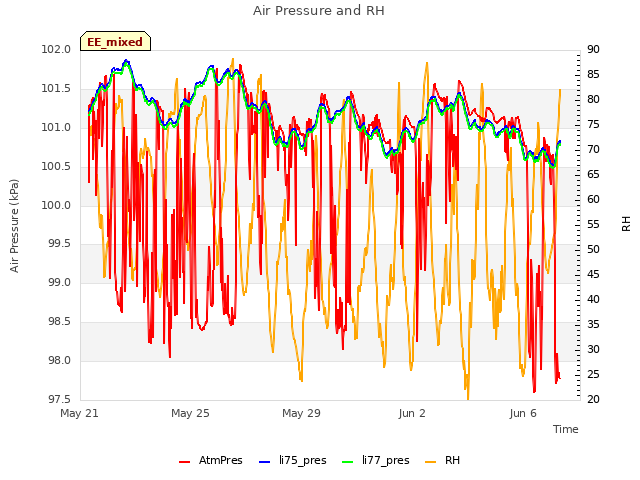The height and width of the screenshot is (480, 640).
Task: Toggle the li77_pres legend entry
Action: pyautogui.click(x=376, y=460)
